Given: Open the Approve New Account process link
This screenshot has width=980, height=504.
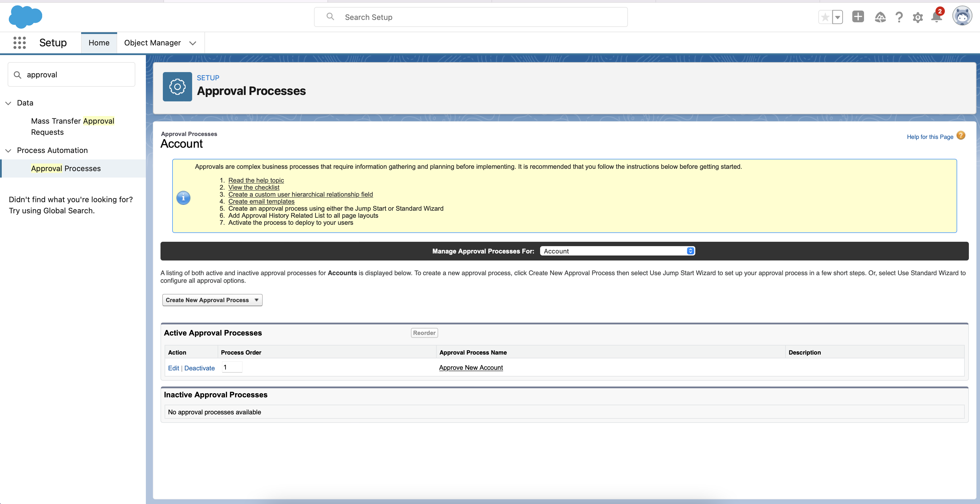Looking at the screenshot, I should point(471,368).
